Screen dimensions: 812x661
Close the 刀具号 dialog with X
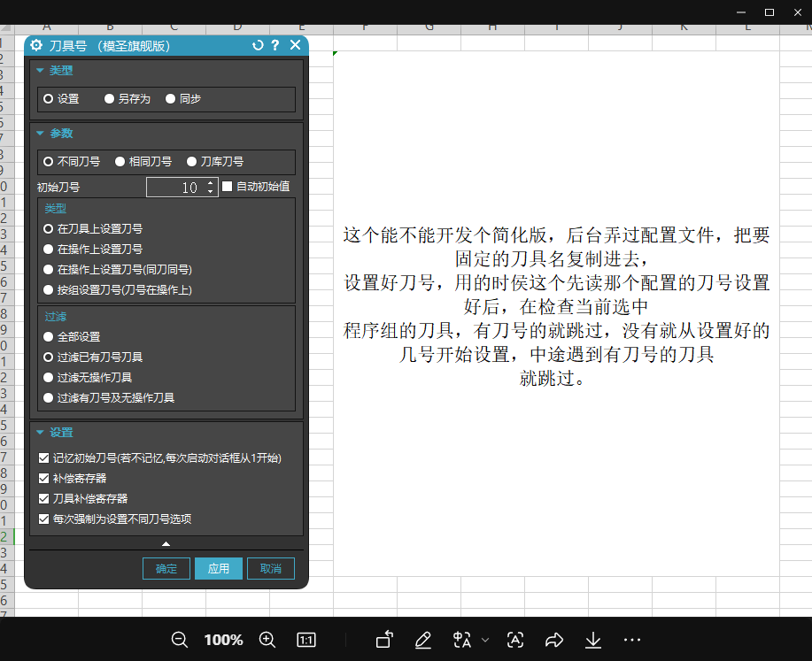295,45
